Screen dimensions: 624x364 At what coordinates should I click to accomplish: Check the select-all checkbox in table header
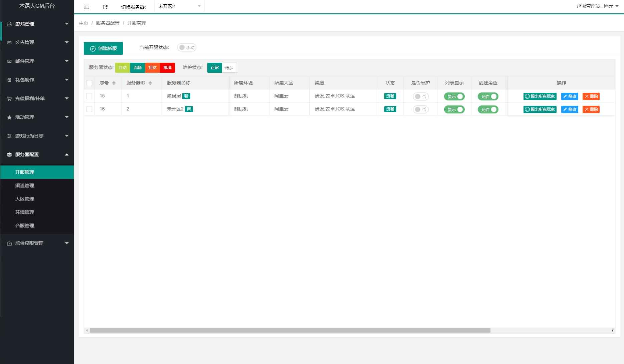pos(89,83)
